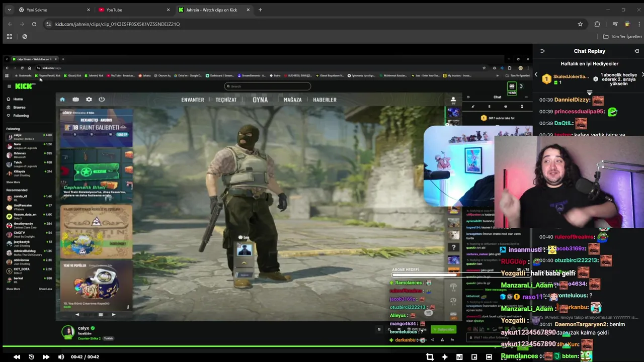The image size is (644, 362).
Task: Click the sparkle icon in the player bar
Action: (444, 357)
